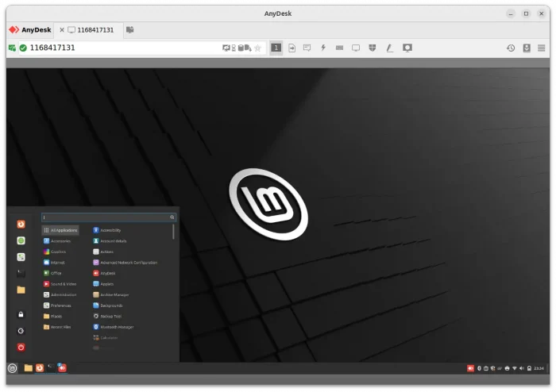This screenshot has height=392, width=556.
Task: Open the permissions shield icon
Action: tap(372, 48)
